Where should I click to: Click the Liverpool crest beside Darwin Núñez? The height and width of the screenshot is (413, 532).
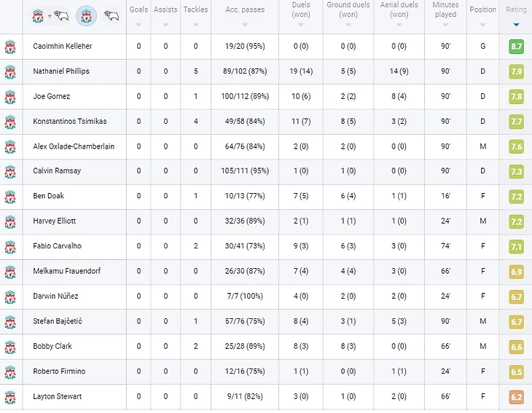pyautogui.click(x=10, y=296)
